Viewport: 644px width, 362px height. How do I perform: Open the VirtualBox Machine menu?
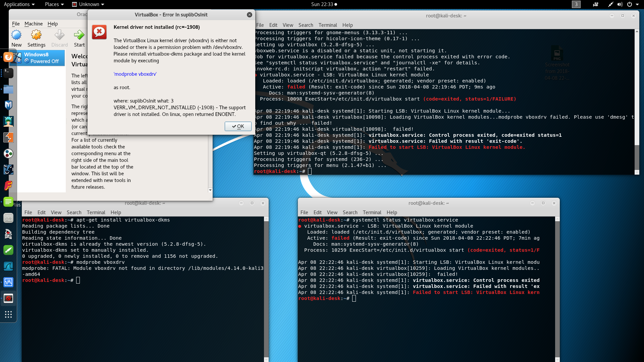pyautogui.click(x=34, y=24)
